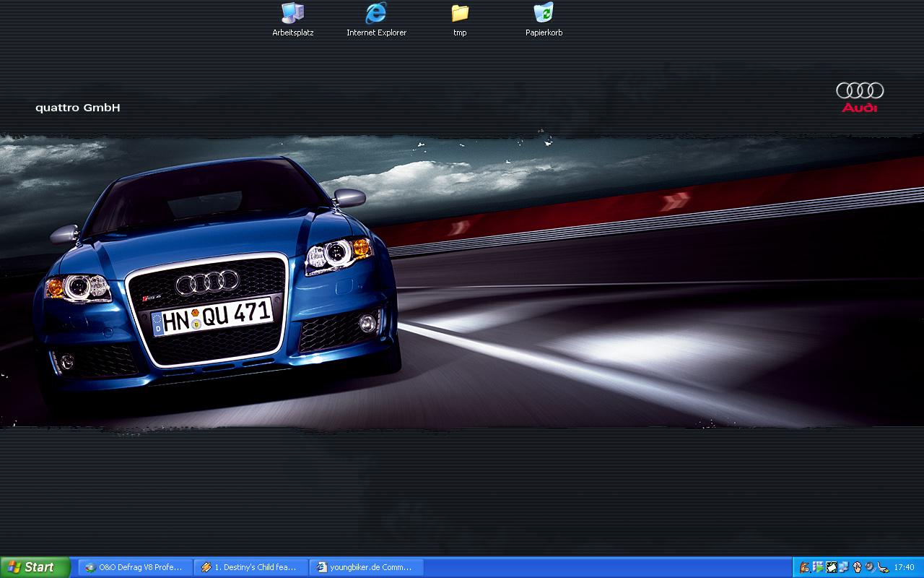The width and height of the screenshot is (924, 578).
Task: Switch to O&O Defrag V8 taskbar window
Action: tap(135, 567)
